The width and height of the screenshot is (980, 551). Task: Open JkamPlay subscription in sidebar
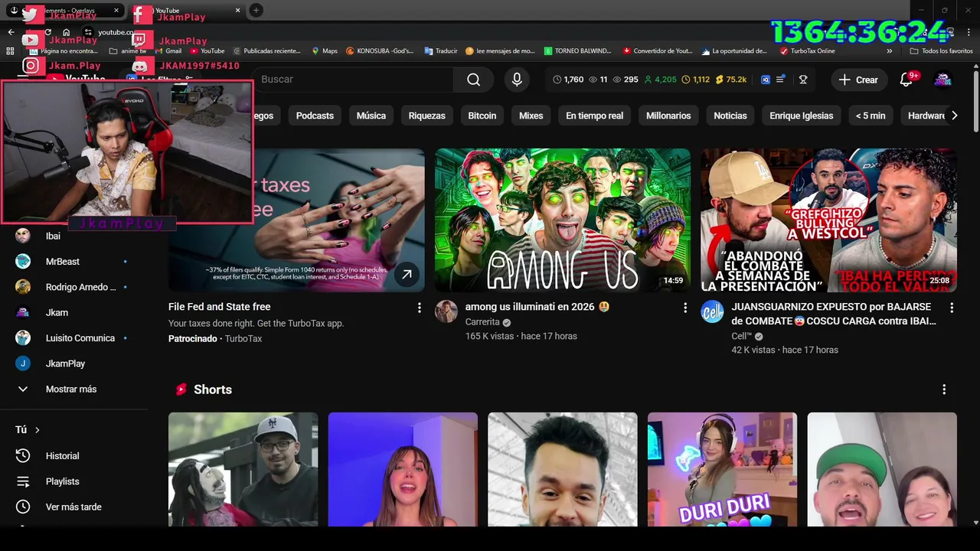(x=65, y=364)
